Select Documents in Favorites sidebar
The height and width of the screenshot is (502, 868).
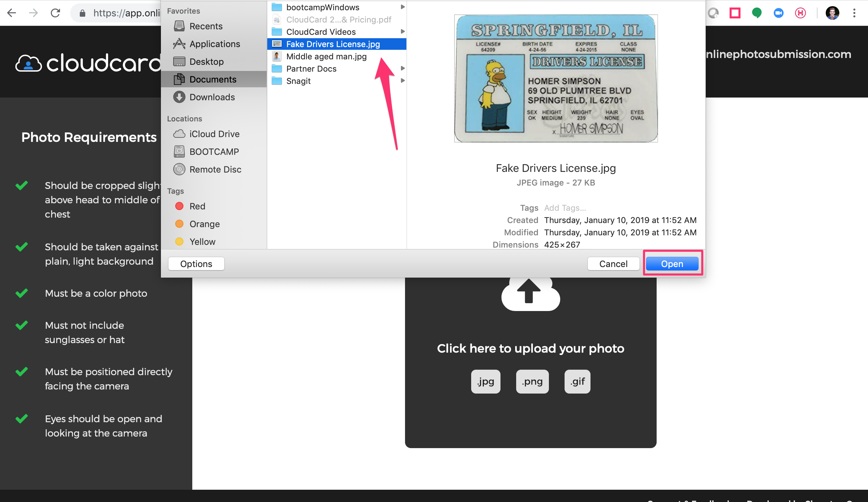212,79
